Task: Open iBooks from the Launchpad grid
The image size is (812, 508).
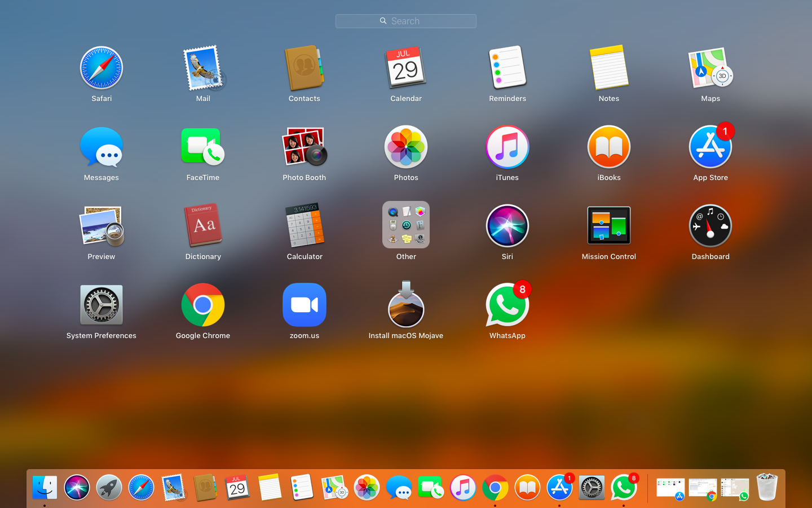Action: (609, 147)
